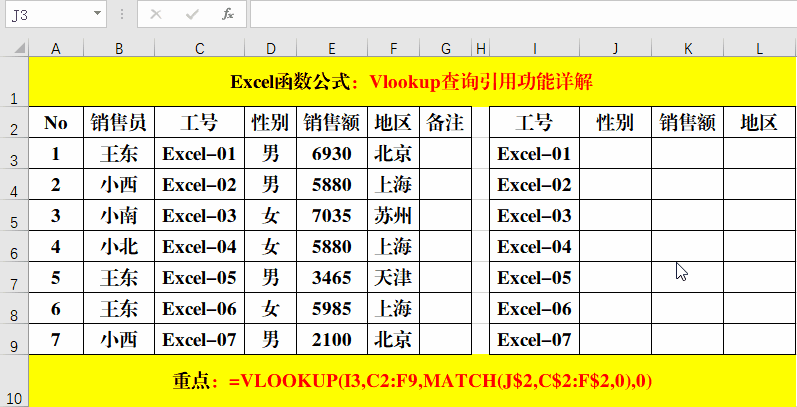Click the No cell with value 7
This screenshot has width=797, height=407.
(56, 339)
